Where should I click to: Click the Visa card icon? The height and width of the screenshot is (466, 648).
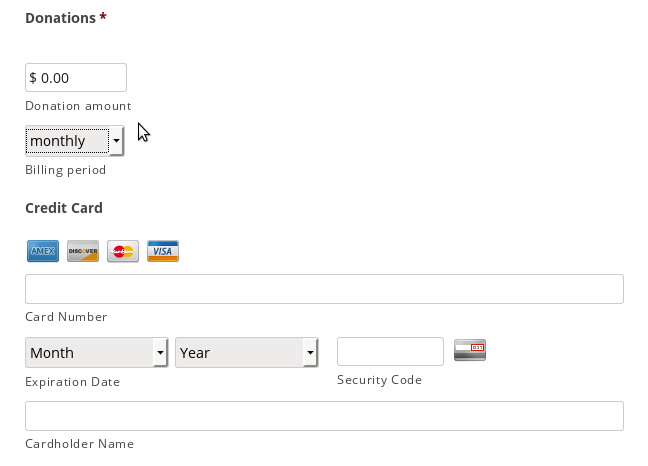click(x=163, y=251)
